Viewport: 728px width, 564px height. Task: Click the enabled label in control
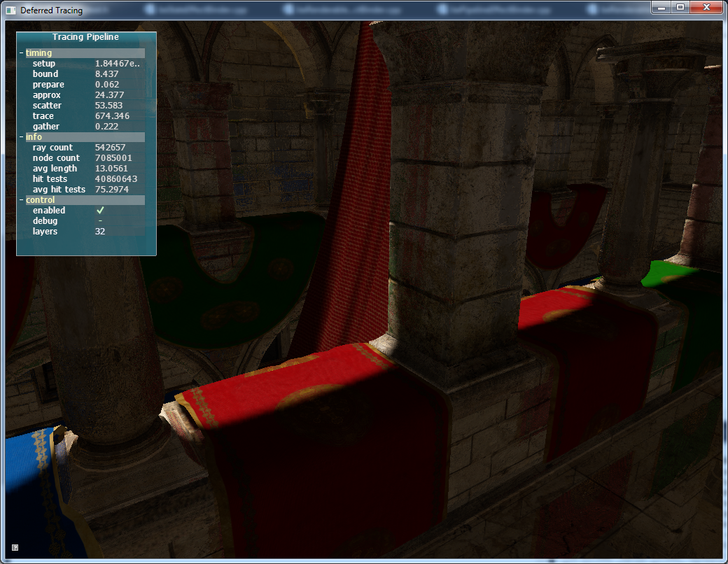(48, 211)
